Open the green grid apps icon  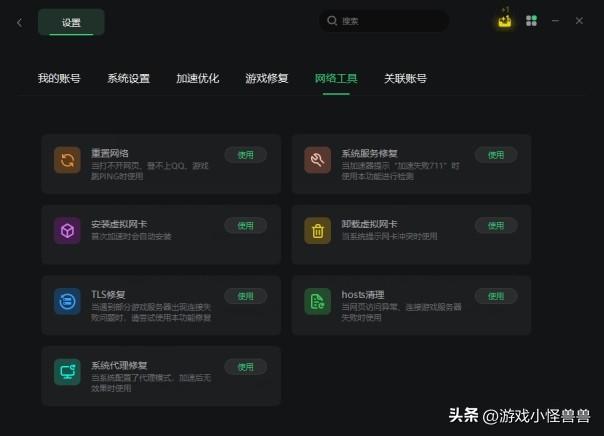point(531,21)
